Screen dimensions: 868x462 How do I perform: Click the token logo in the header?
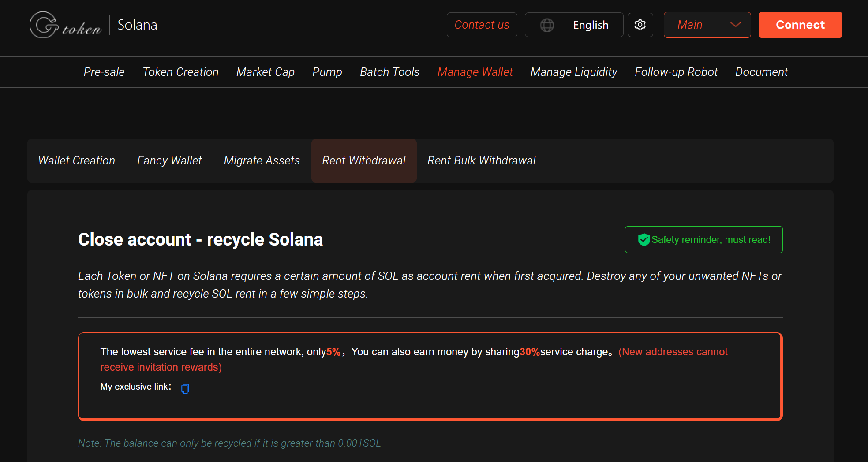65,25
